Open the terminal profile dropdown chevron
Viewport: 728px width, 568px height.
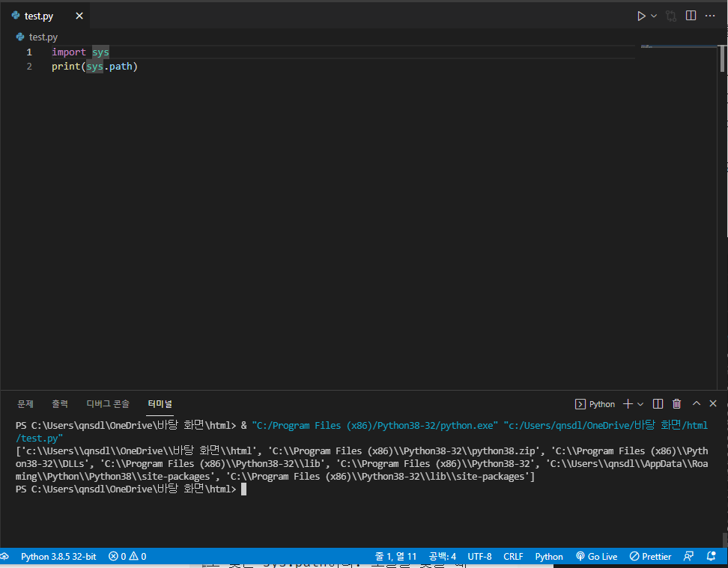(x=642, y=403)
